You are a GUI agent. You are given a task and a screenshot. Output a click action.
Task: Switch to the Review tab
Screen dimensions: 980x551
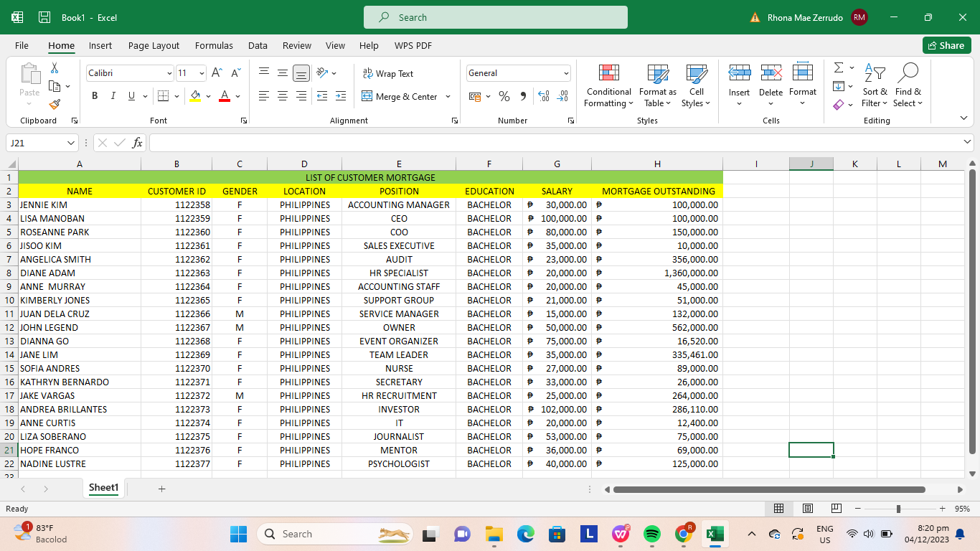[297, 45]
